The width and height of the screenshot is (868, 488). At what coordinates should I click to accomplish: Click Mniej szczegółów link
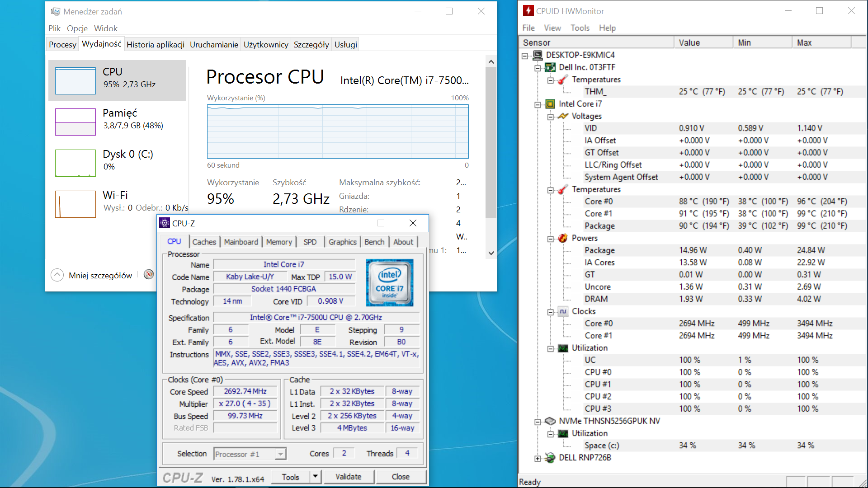click(x=100, y=275)
